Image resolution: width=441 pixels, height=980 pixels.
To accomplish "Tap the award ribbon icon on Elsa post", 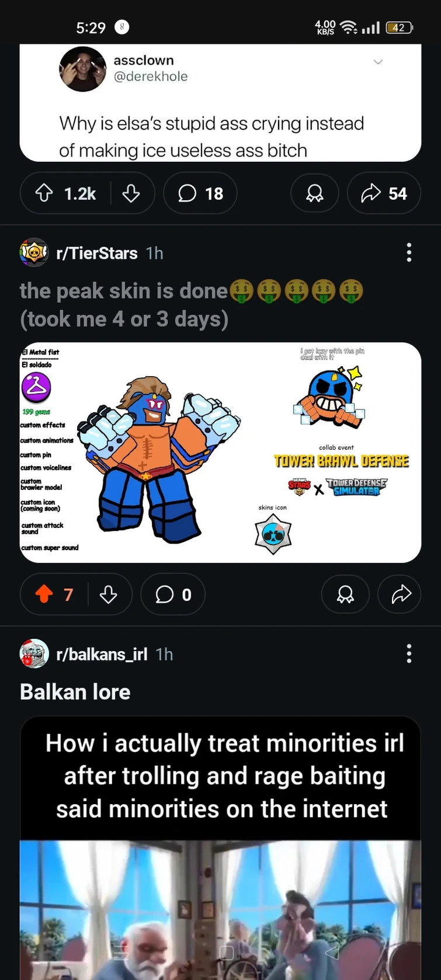I will 314,193.
